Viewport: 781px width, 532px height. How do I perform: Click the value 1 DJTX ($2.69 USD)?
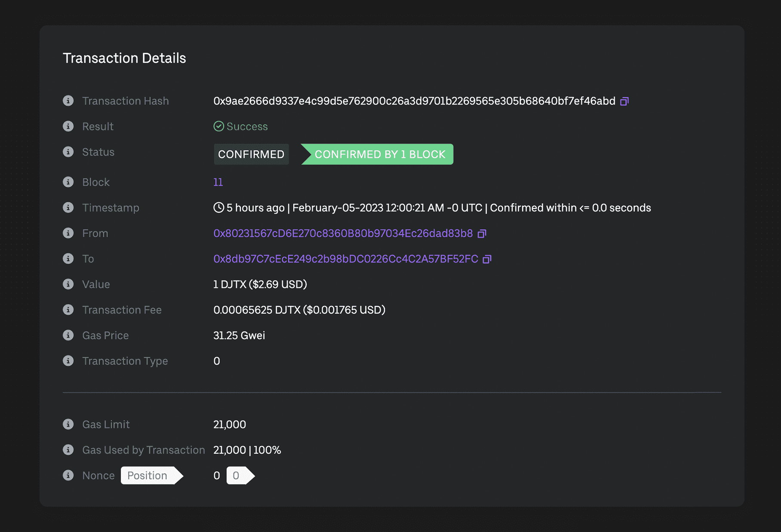click(260, 284)
